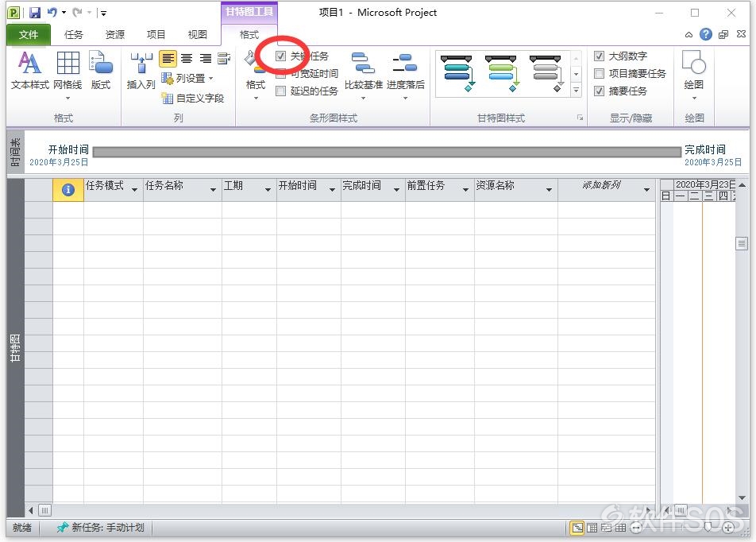Click the Undo arrow icon
The image size is (756, 542).
[52, 13]
